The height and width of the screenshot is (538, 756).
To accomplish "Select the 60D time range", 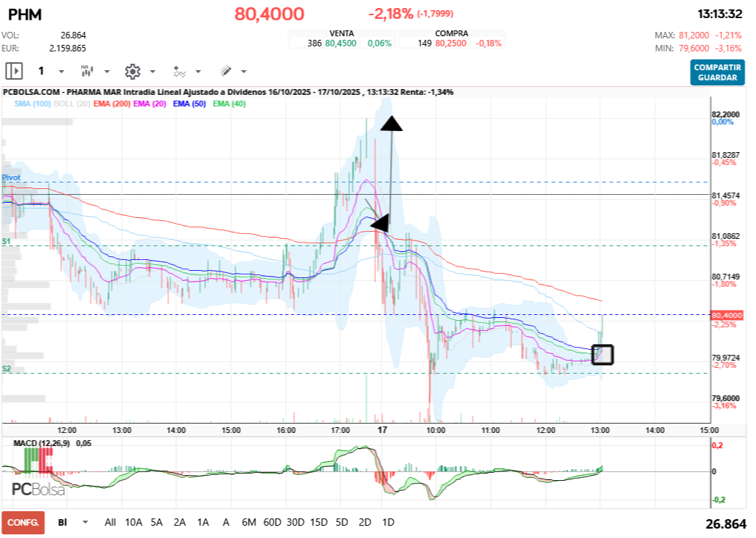I will tap(272, 522).
